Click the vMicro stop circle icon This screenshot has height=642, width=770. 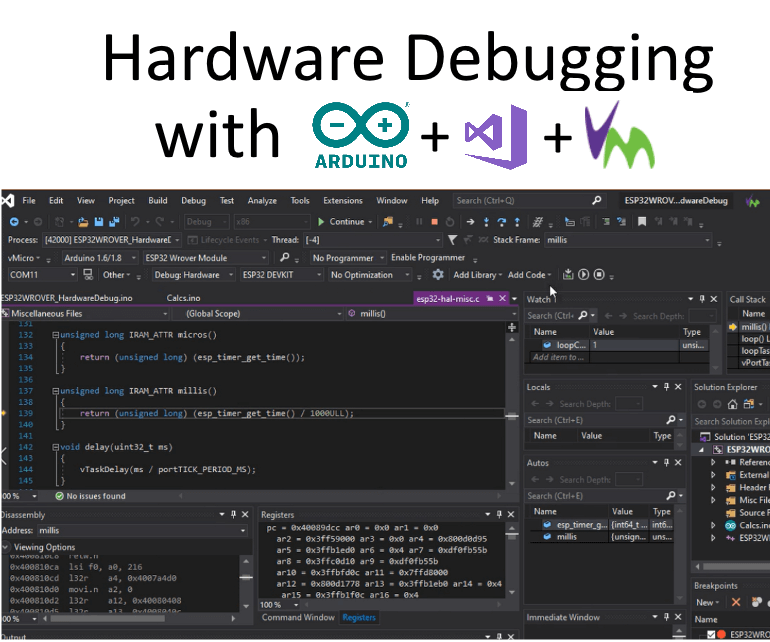pyautogui.click(x=599, y=275)
